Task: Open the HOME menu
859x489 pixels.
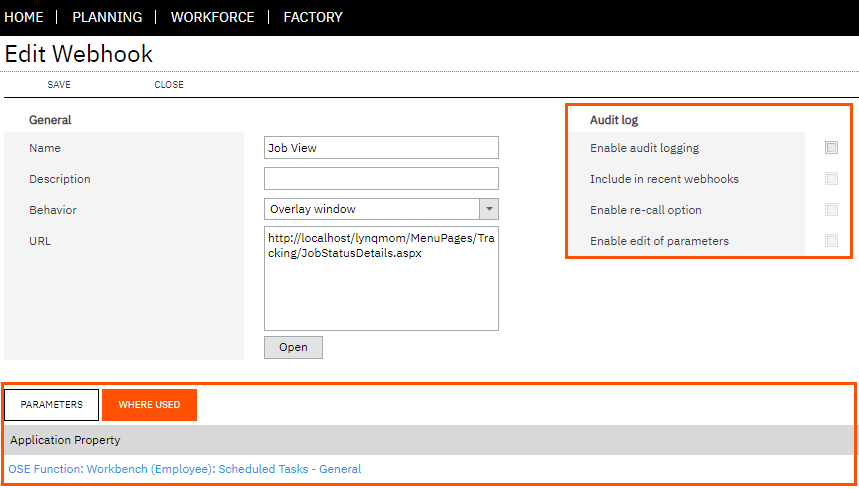Action: 24,18
